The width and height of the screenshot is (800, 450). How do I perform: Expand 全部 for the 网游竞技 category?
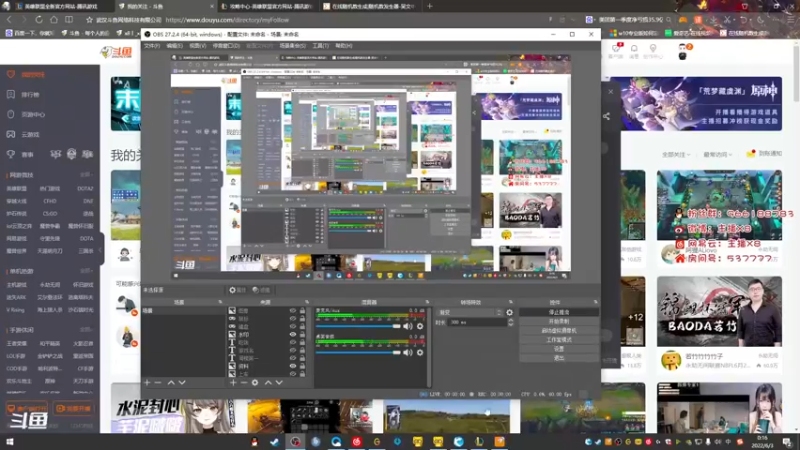85,175
